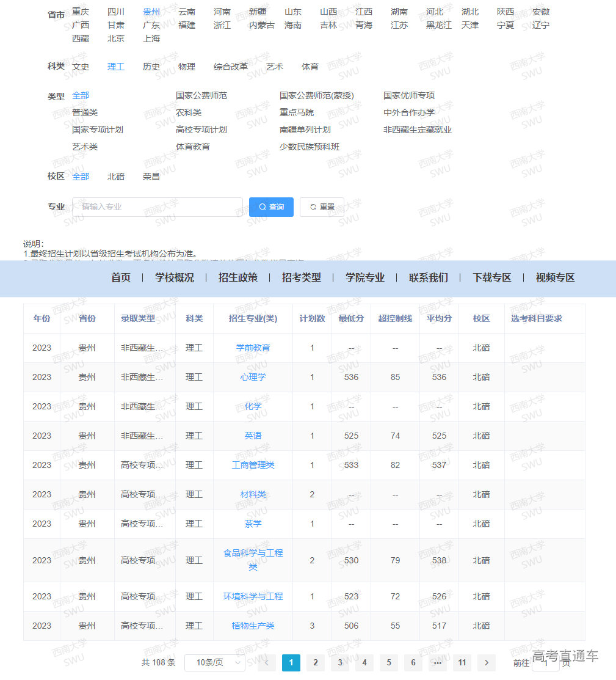Click the 首页 menu item

click(121, 278)
